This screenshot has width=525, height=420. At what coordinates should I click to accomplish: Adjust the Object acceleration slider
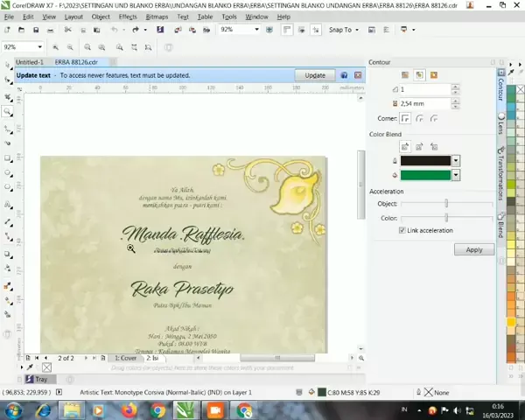[x=446, y=203]
